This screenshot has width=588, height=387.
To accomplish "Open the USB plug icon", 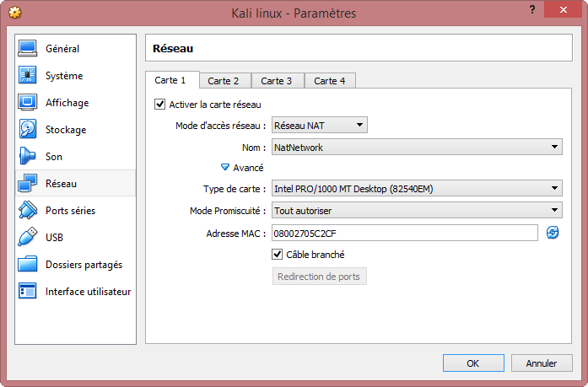I will [27, 237].
